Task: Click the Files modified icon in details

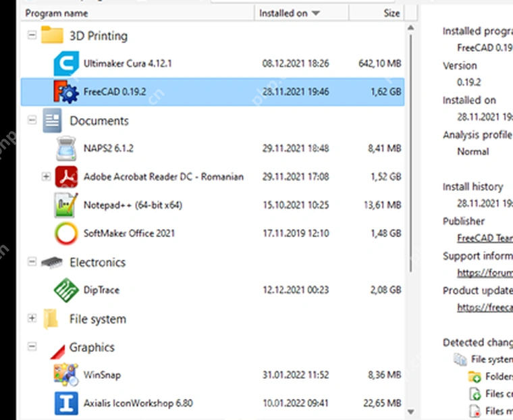Action: (x=475, y=411)
